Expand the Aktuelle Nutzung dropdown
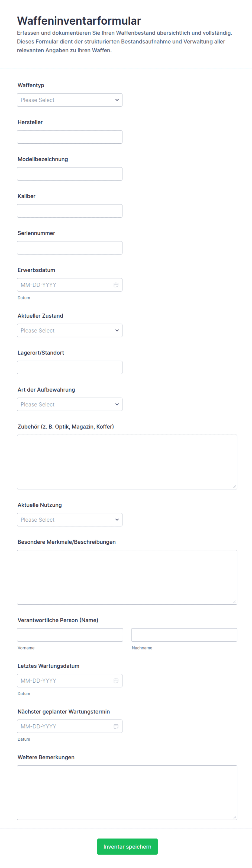The height and width of the screenshot is (868, 252). click(x=70, y=519)
